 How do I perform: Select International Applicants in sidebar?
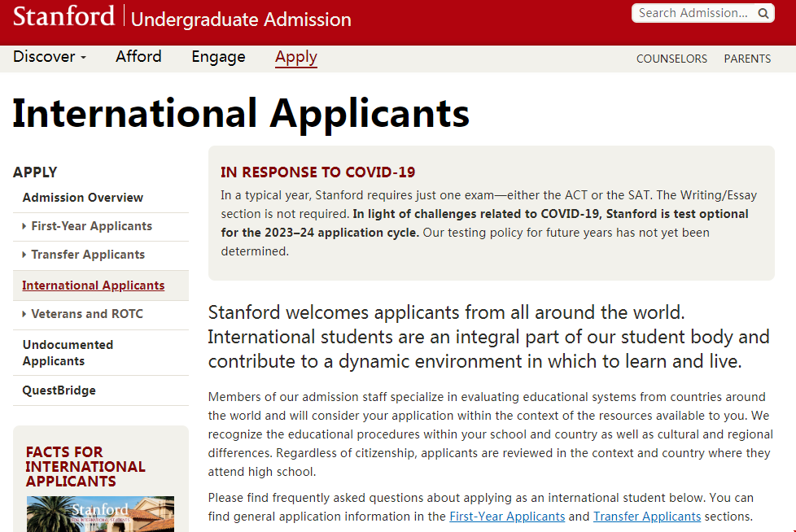tap(94, 286)
